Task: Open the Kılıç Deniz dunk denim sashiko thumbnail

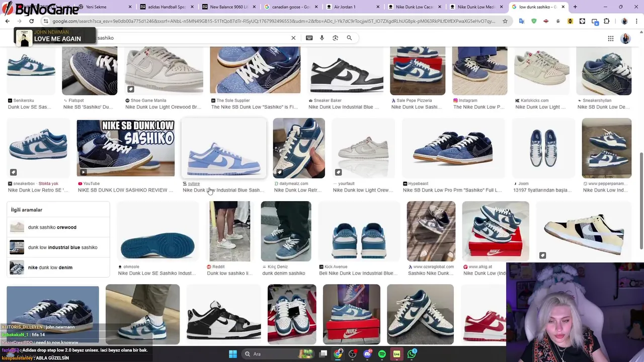Action: point(286,231)
